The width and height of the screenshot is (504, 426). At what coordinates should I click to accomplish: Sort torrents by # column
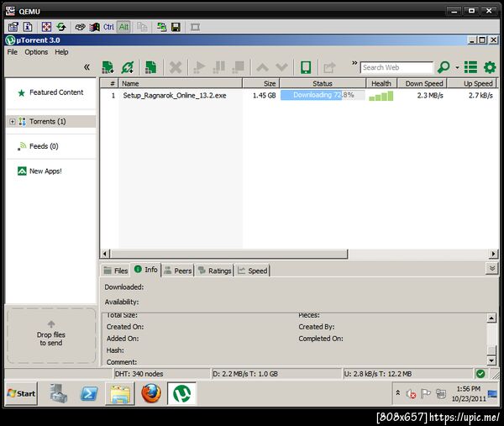[x=109, y=83]
